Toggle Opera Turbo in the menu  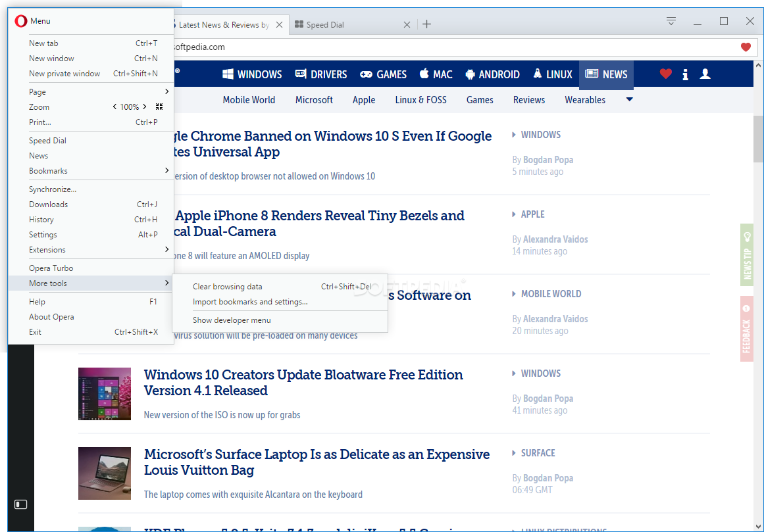[91, 268]
